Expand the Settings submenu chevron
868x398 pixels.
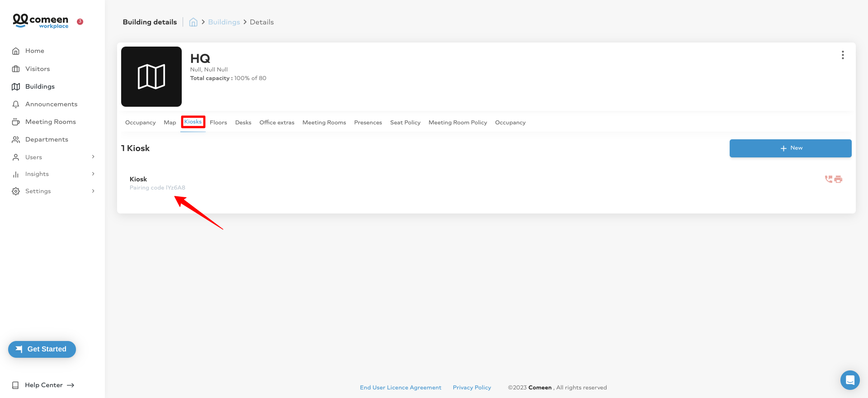point(93,191)
